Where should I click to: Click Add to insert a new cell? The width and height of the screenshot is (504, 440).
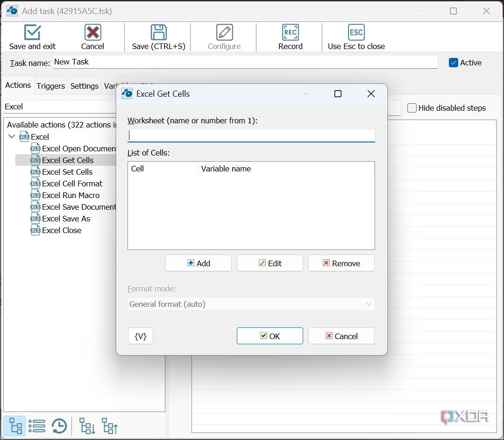[198, 263]
